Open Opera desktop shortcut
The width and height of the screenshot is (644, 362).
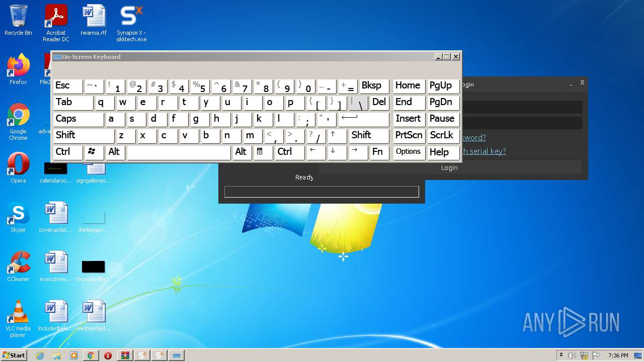pos(18,168)
